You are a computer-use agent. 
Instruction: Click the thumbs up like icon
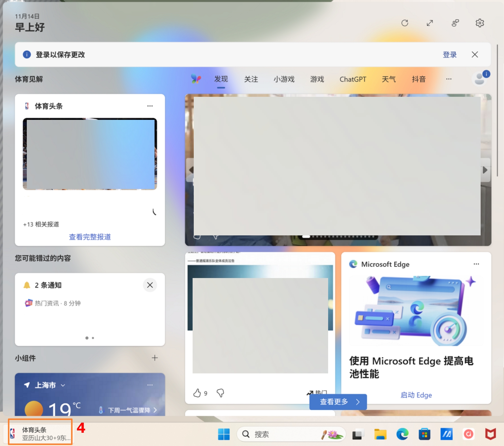point(197,393)
